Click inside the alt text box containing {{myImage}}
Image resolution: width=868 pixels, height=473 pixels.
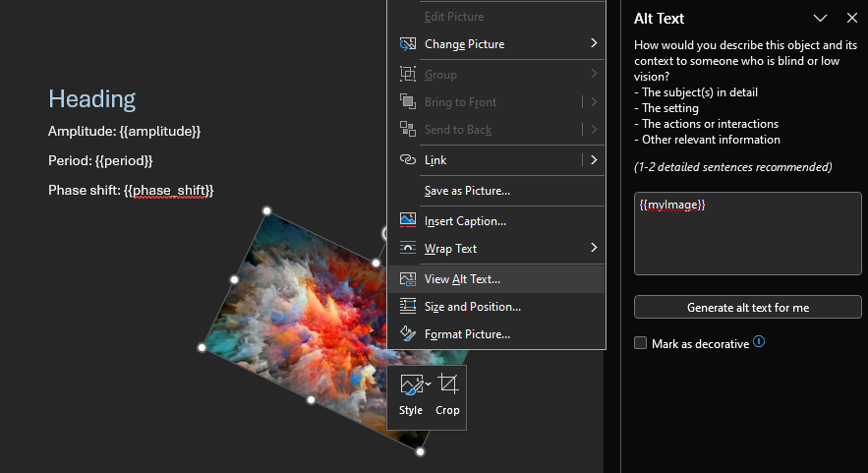(748, 233)
